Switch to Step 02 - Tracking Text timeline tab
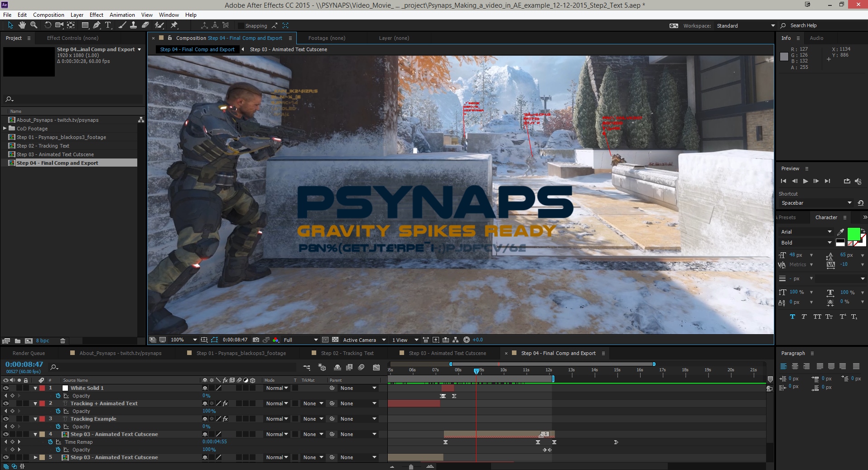868x470 pixels. pos(347,353)
